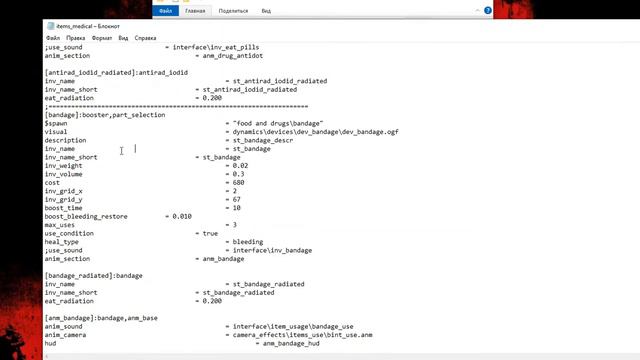640x360 pixels.
Task: Click the blue Файл tab in Explorer
Action: click(166, 11)
